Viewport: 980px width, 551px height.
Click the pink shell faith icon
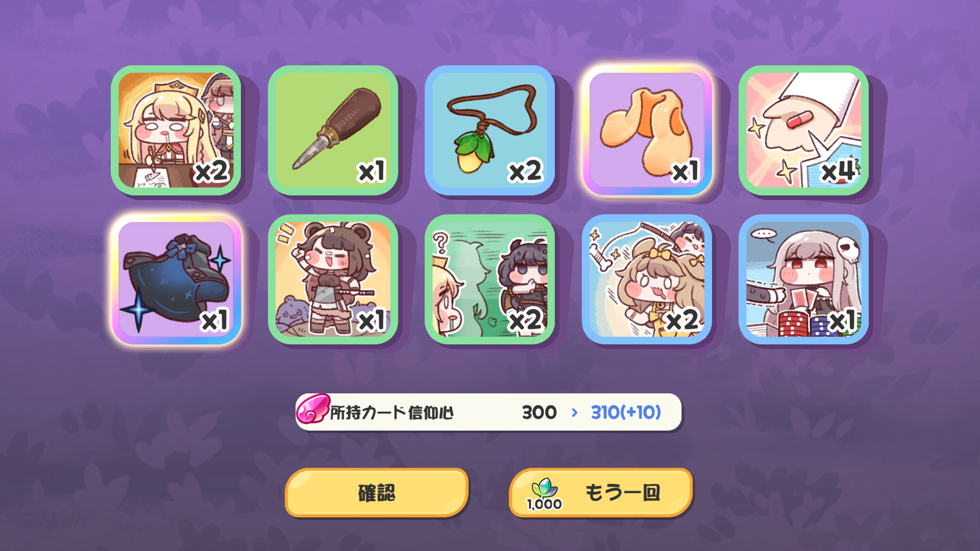coord(312,409)
